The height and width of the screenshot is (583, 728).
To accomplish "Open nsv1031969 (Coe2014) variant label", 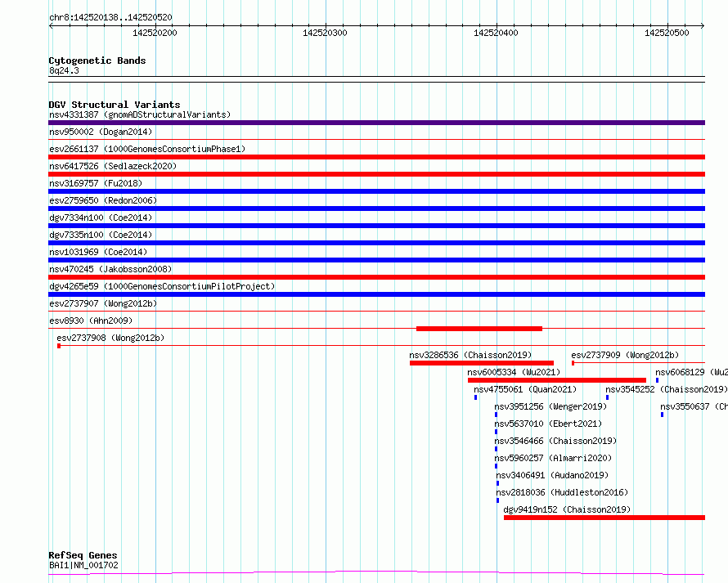I will (98, 252).
